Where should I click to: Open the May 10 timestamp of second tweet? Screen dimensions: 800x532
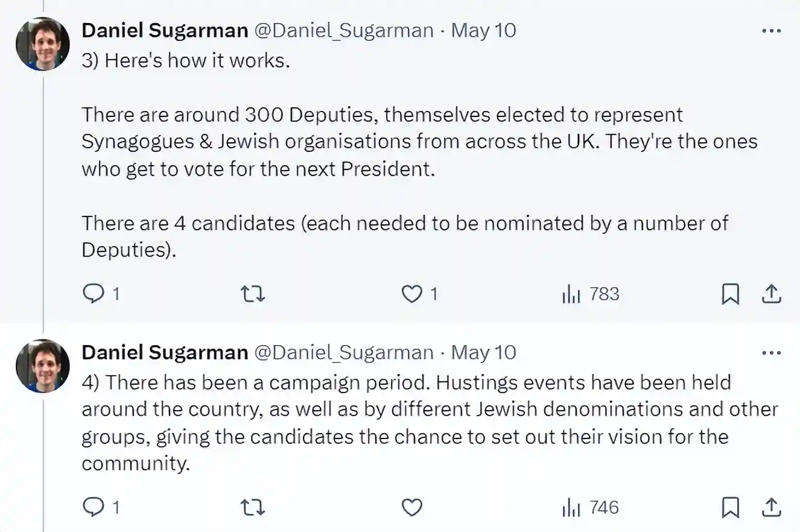[x=484, y=352]
